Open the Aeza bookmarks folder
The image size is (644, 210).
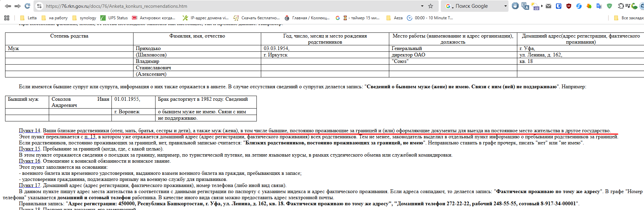coord(395,18)
